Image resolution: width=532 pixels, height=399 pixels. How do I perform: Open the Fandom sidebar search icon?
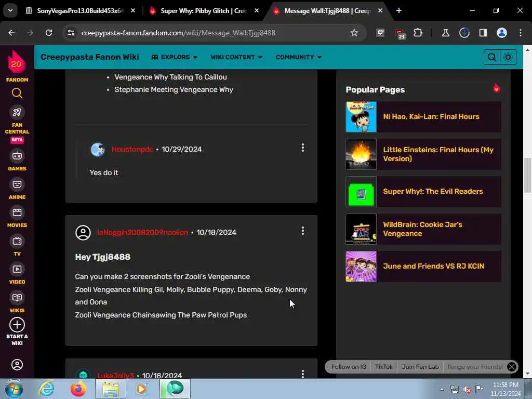pyautogui.click(x=17, y=93)
